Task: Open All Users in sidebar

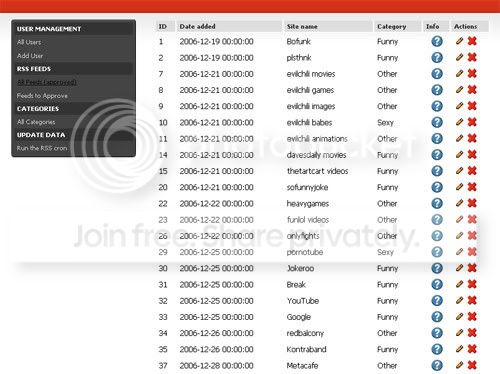Action: (29, 42)
